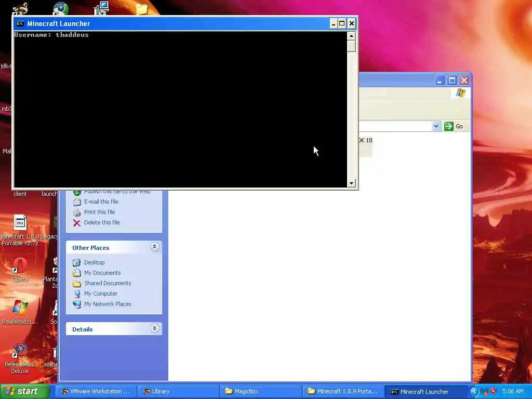The height and width of the screenshot is (399, 532).
Task: Open the address bar dropdown in Explorer window
Action: point(436,126)
